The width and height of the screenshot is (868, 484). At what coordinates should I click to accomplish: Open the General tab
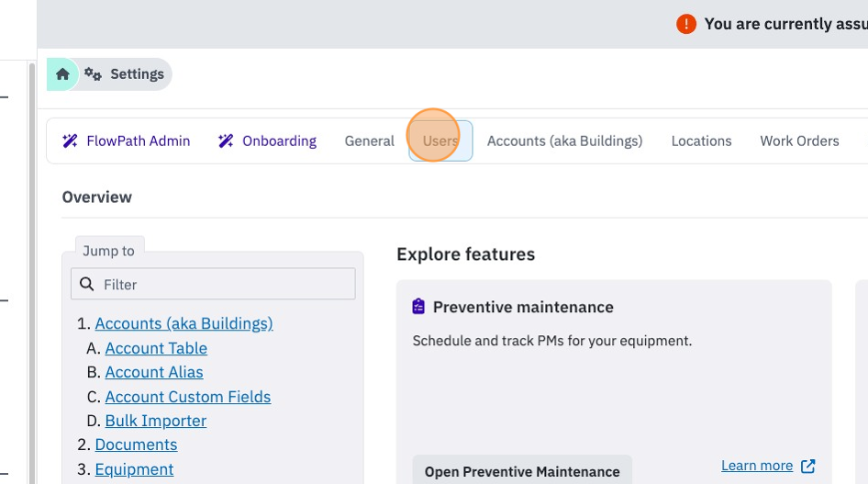[x=369, y=141]
